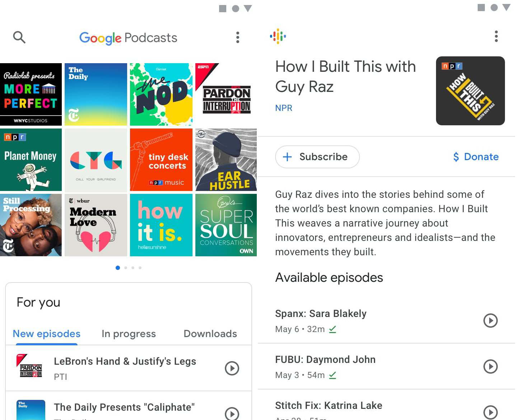The image size is (524, 420).
Task: Subscribe to How I Built This
Action: coord(317,157)
